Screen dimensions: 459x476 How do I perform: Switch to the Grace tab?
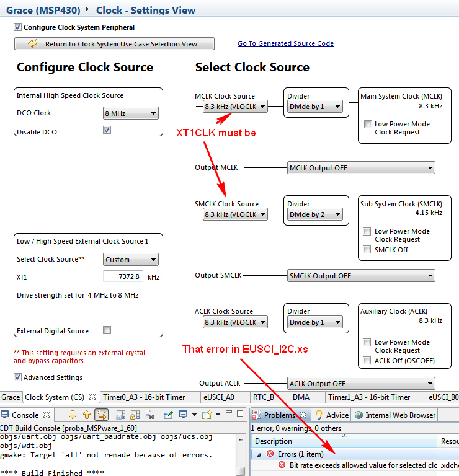pos(11,397)
